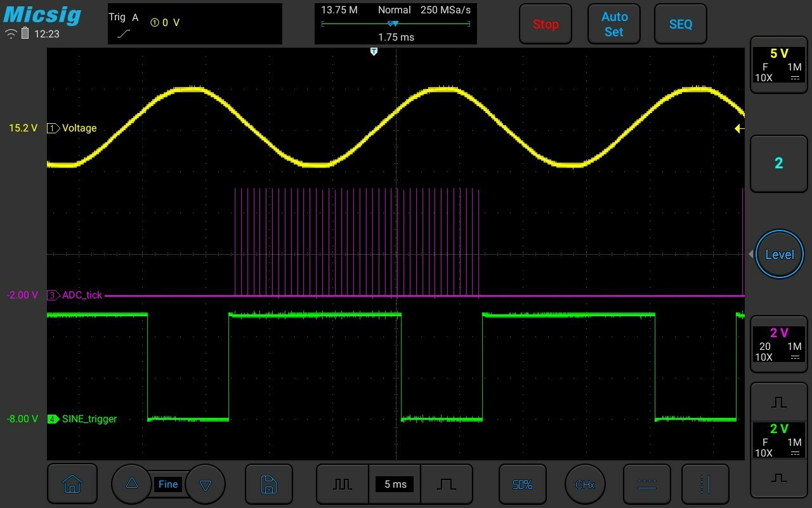
Task: Click the 12:23 clock display
Action: click(x=47, y=34)
